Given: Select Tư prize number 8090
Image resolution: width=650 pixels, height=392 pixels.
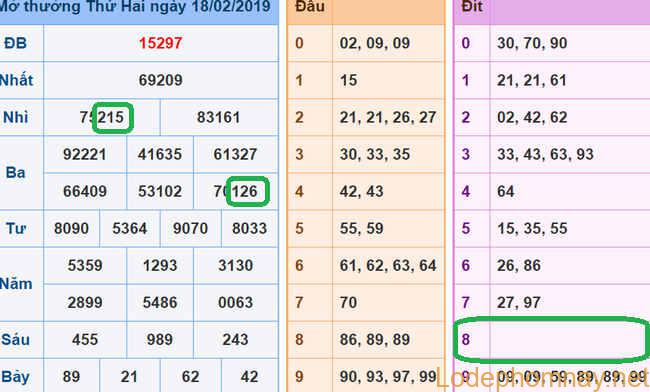Looking at the screenshot, I should click(71, 228).
